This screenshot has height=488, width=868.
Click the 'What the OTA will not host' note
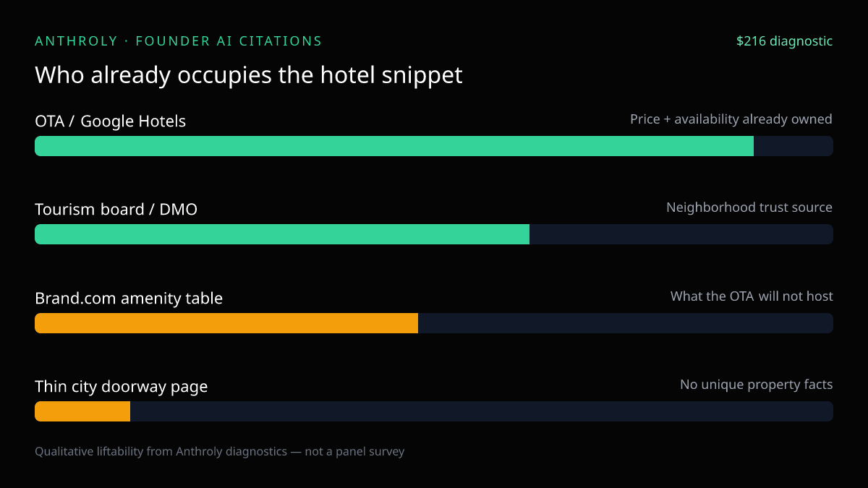(752, 296)
